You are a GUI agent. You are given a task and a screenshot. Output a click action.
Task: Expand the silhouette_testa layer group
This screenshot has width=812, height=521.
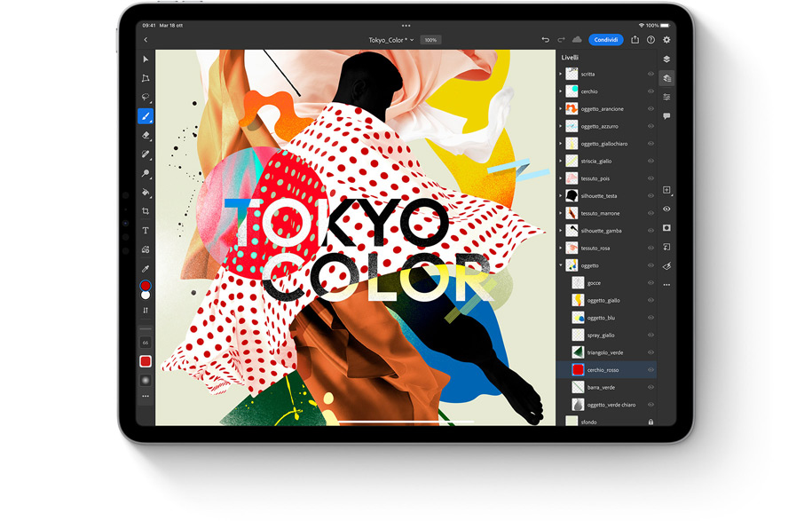tap(561, 196)
